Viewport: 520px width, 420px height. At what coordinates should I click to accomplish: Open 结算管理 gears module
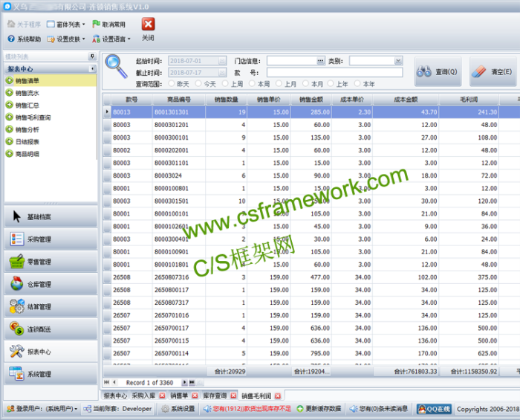pyautogui.click(x=49, y=306)
